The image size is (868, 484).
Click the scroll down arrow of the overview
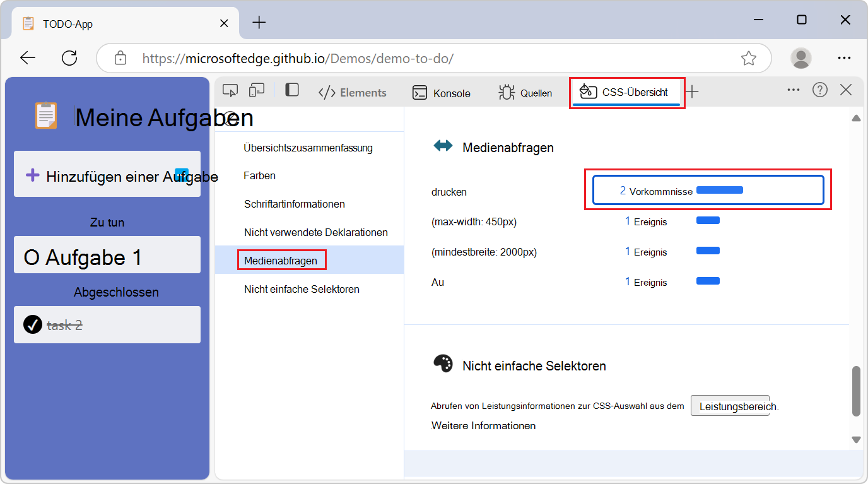coord(856,439)
